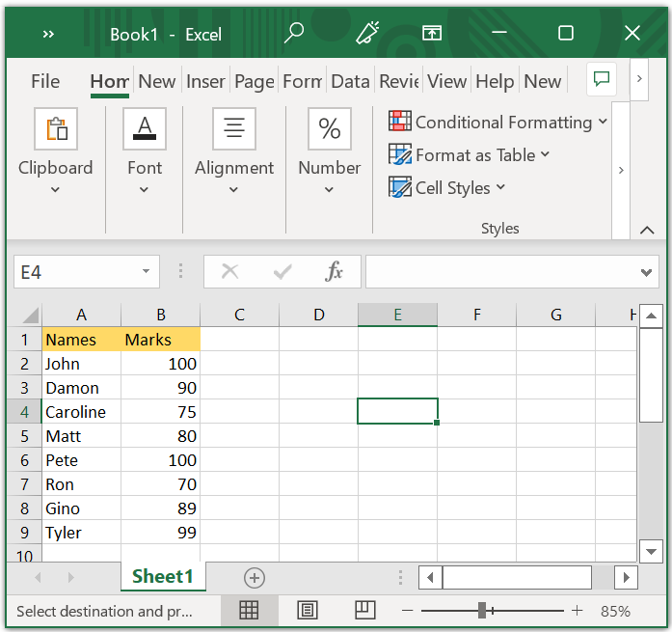Click horizontal scrollbar right arrow
The image size is (672, 632).
(626, 578)
